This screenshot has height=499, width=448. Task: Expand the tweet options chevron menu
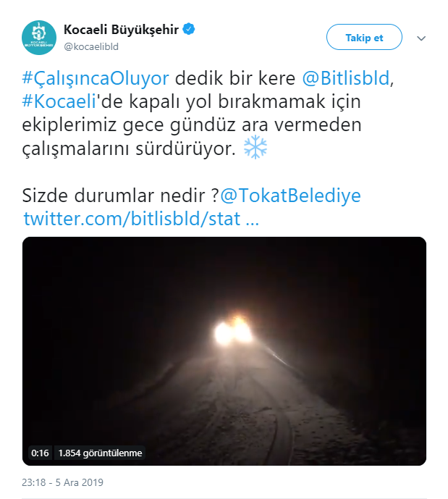[x=421, y=38]
